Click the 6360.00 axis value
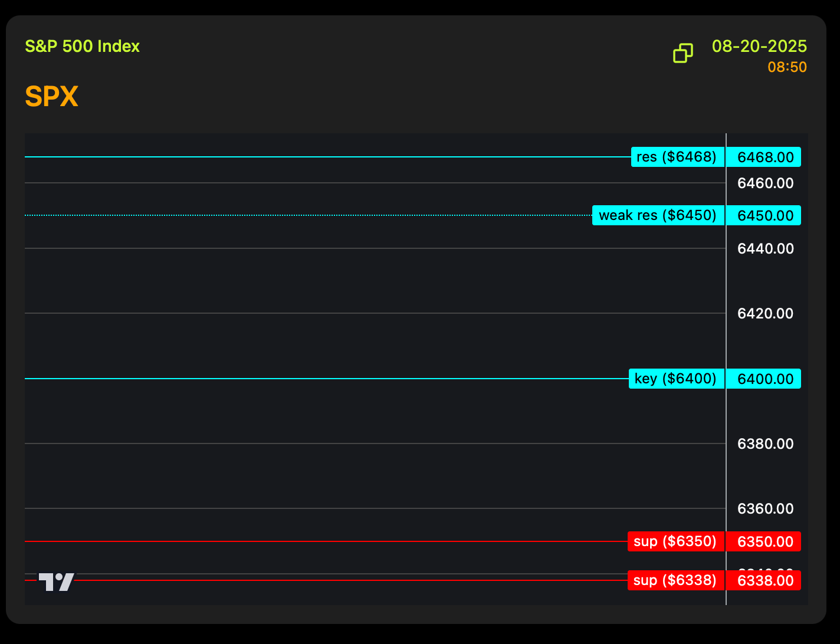Viewport: 840px width, 644px height. pyautogui.click(x=766, y=508)
